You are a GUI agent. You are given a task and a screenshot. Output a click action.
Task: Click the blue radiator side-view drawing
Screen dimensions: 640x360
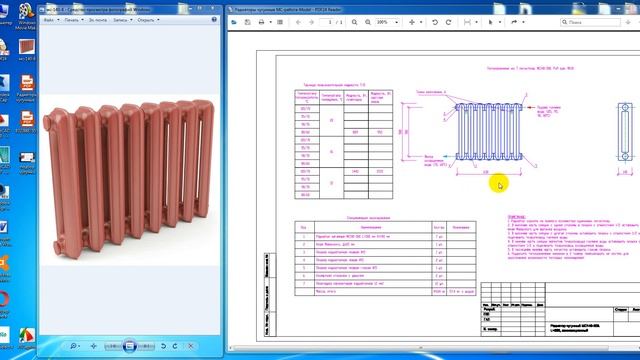click(x=625, y=132)
